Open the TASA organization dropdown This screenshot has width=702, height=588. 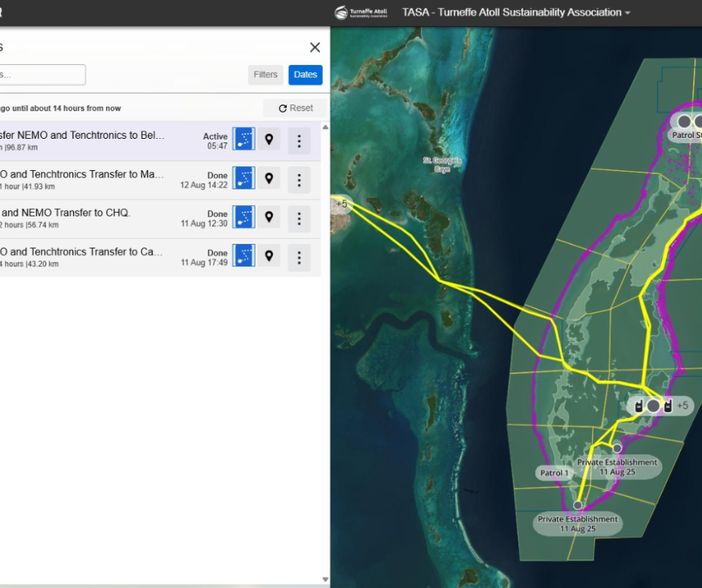515,13
